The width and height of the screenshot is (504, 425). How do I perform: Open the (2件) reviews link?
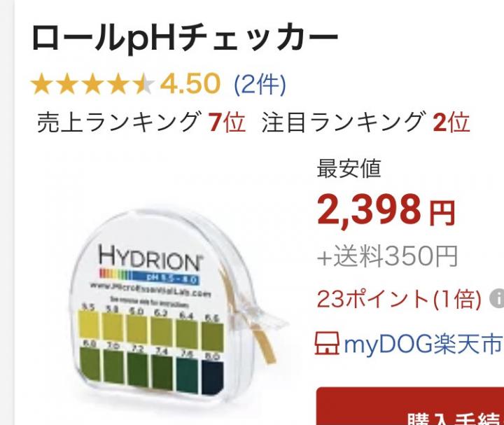pyautogui.click(x=260, y=85)
